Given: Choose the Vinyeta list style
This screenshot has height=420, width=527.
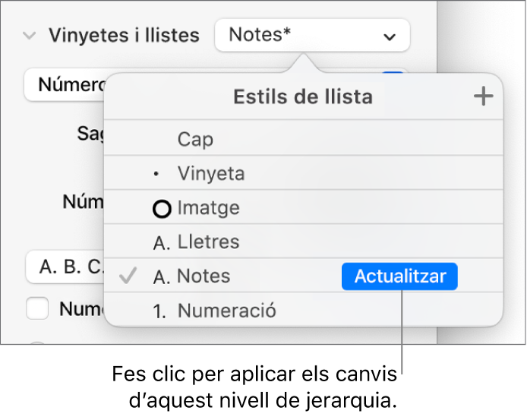Looking at the screenshot, I should coord(304,173).
